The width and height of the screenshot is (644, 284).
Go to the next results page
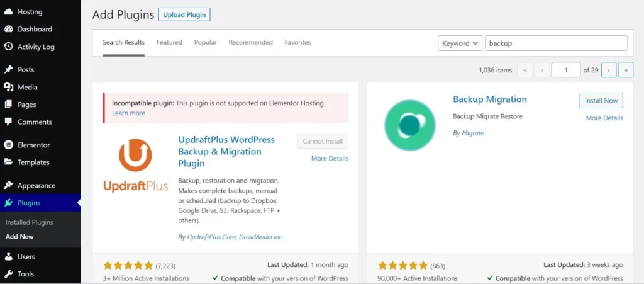pyautogui.click(x=609, y=70)
